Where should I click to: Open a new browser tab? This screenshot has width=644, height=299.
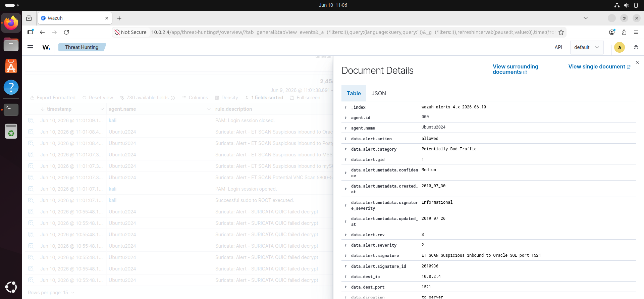pyautogui.click(x=119, y=18)
